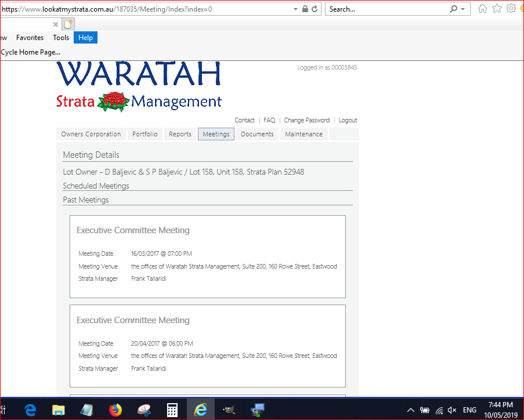The width and height of the screenshot is (524, 420).
Task: Open the clock showing 7:44 PM
Action: pos(501,410)
